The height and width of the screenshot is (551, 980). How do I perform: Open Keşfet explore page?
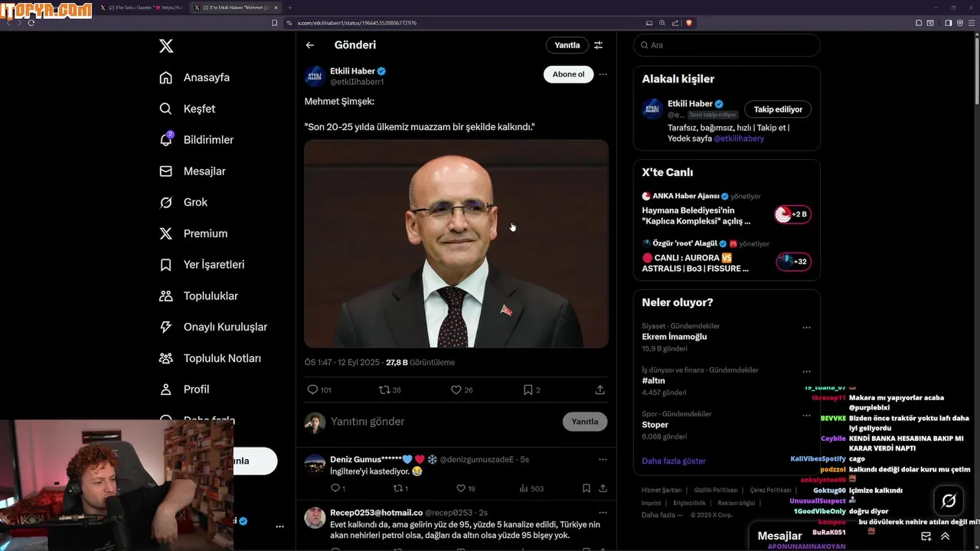click(188, 109)
